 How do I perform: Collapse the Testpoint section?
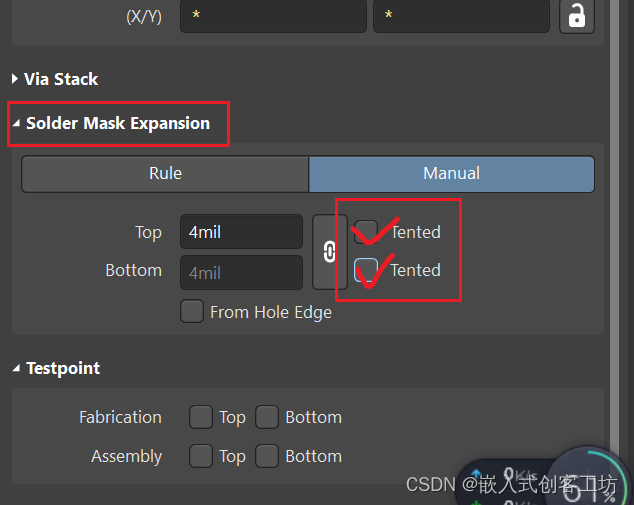click(17, 369)
